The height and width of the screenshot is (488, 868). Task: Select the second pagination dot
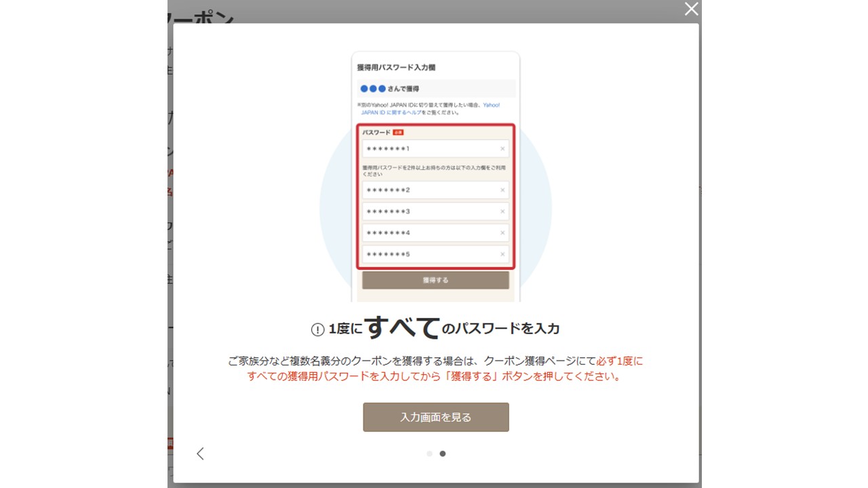click(443, 453)
